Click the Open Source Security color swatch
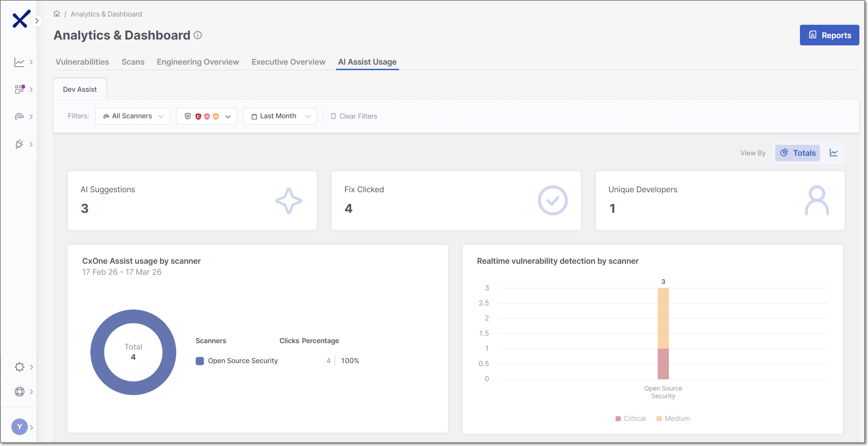The height and width of the screenshot is (446, 868). pos(200,361)
